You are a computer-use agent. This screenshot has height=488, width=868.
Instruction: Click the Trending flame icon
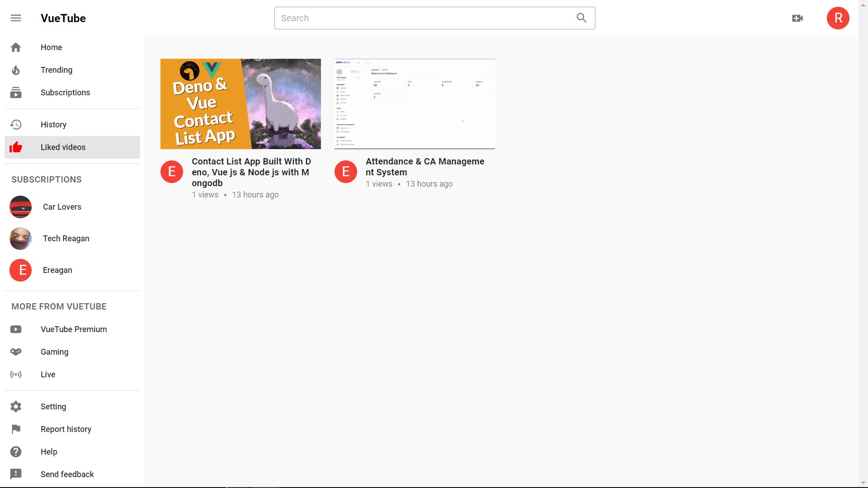pyautogui.click(x=16, y=70)
